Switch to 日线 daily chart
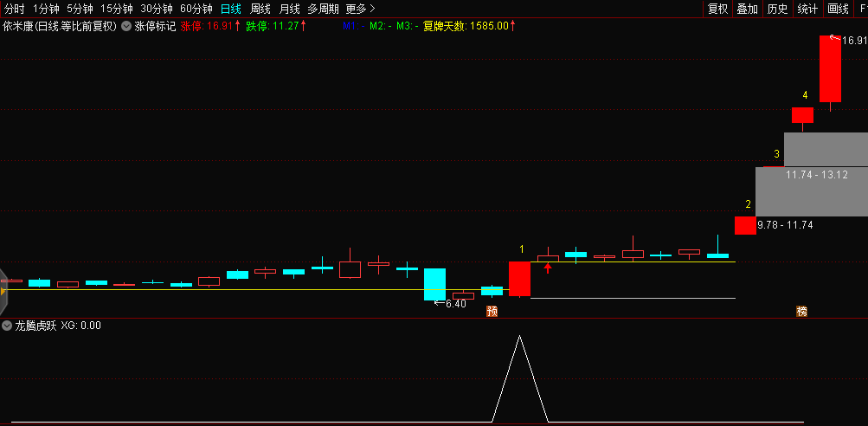This screenshot has height=426, width=868. tap(231, 9)
